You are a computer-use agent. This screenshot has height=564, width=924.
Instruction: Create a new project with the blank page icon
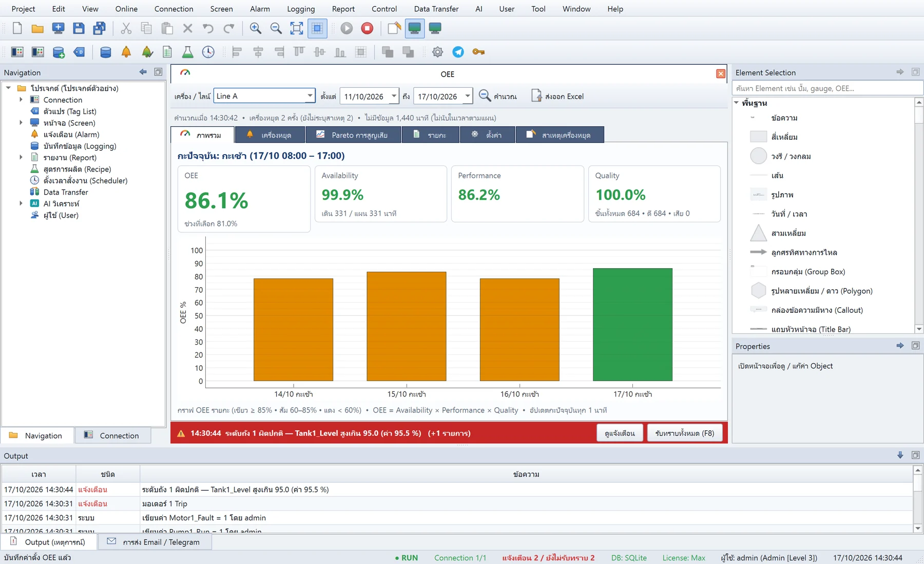(x=17, y=28)
